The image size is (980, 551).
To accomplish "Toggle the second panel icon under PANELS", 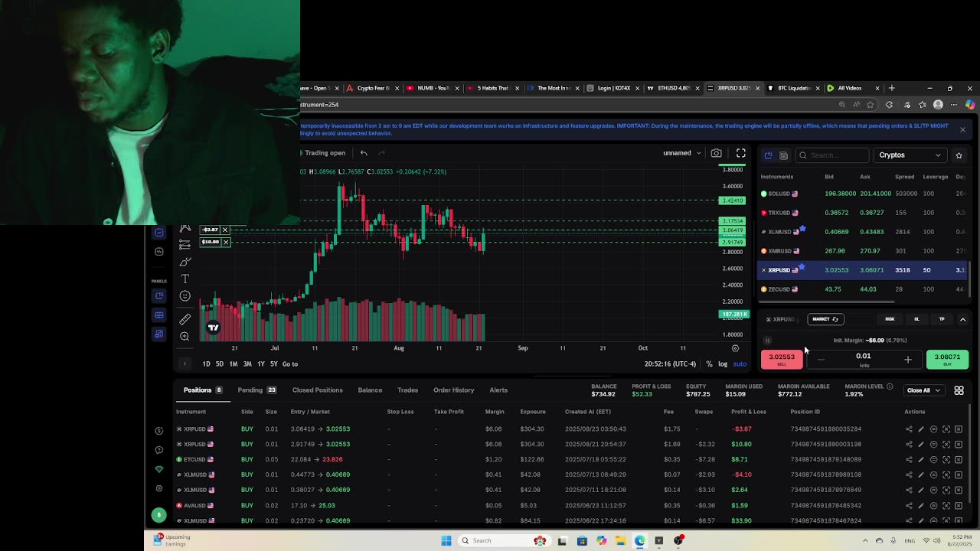I will click(x=159, y=315).
